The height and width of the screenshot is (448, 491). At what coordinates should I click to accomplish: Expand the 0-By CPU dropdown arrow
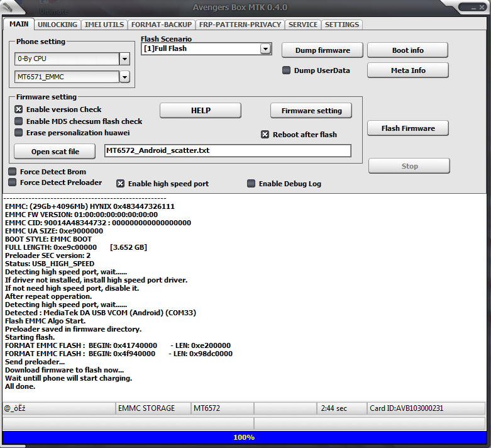click(124, 59)
